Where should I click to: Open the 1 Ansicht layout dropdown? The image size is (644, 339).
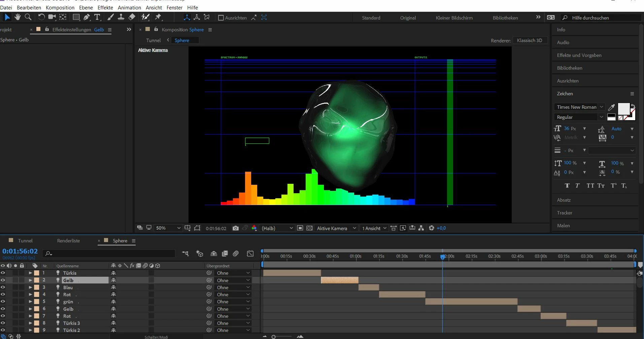[x=374, y=228]
